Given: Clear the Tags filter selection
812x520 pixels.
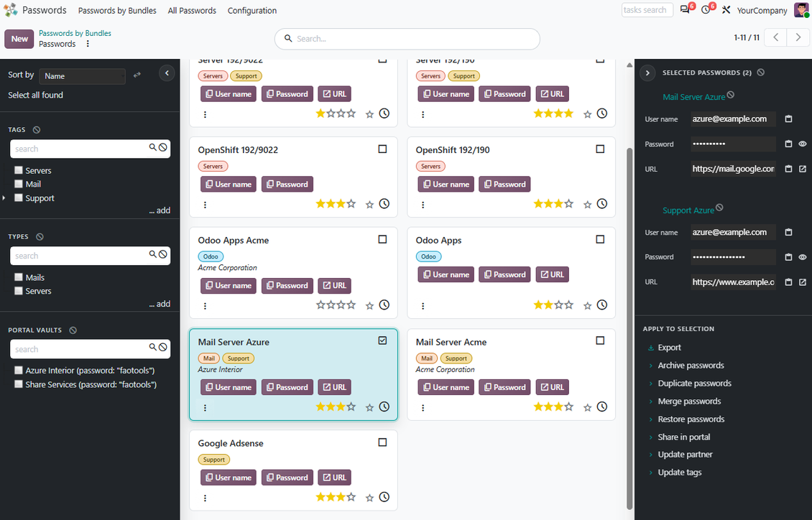Looking at the screenshot, I should click(36, 130).
